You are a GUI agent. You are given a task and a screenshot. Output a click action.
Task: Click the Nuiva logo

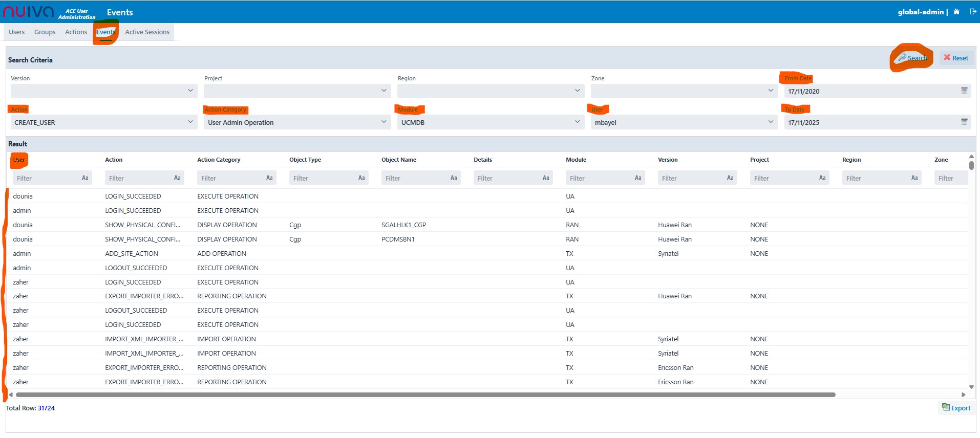click(x=29, y=12)
